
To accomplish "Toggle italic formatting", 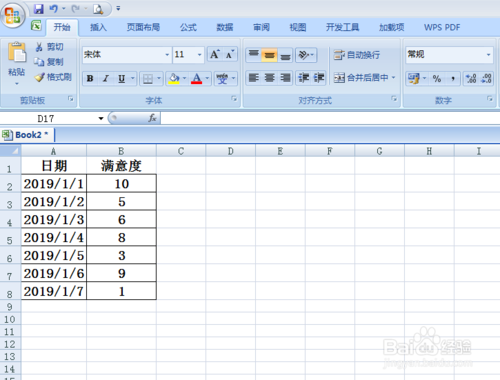I will pyautogui.click(x=106, y=79).
